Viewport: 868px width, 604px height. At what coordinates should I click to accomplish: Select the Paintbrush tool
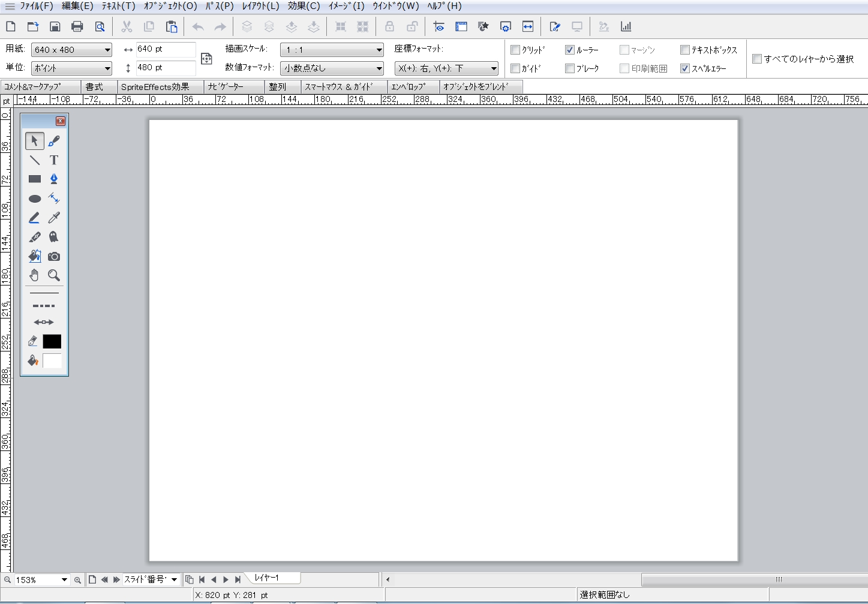54,141
